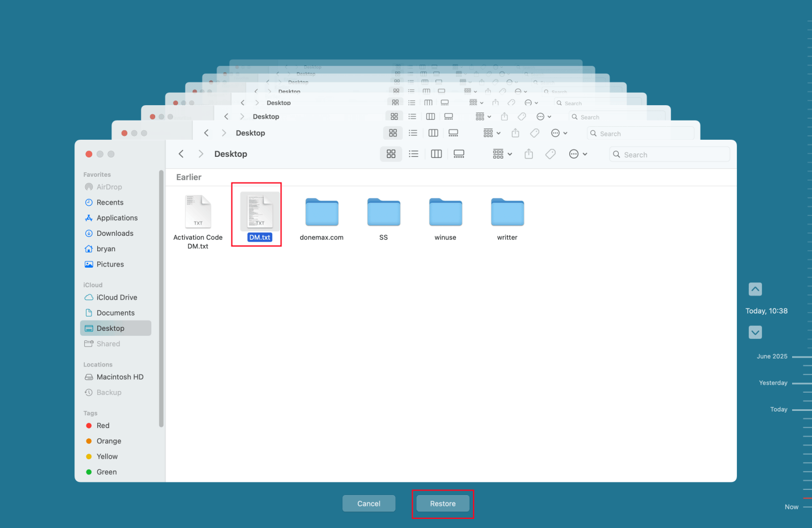
Task: Click the back navigation chevron
Action: coord(181,153)
